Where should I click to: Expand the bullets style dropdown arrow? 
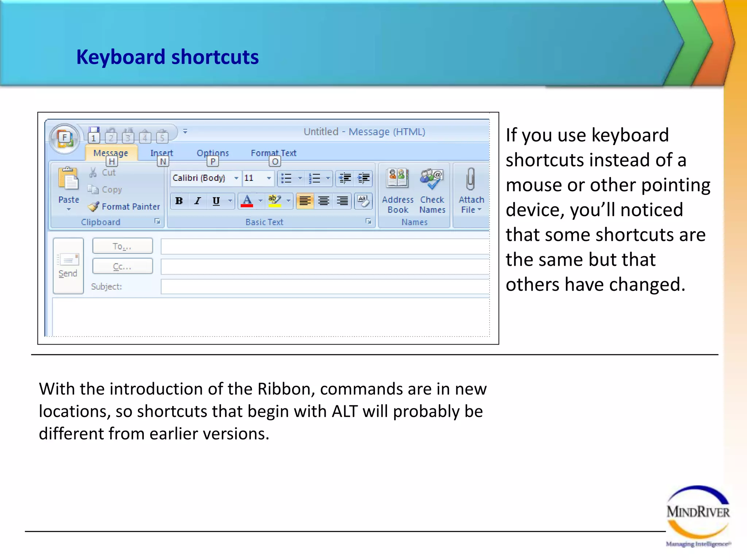(x=300, y=178)
